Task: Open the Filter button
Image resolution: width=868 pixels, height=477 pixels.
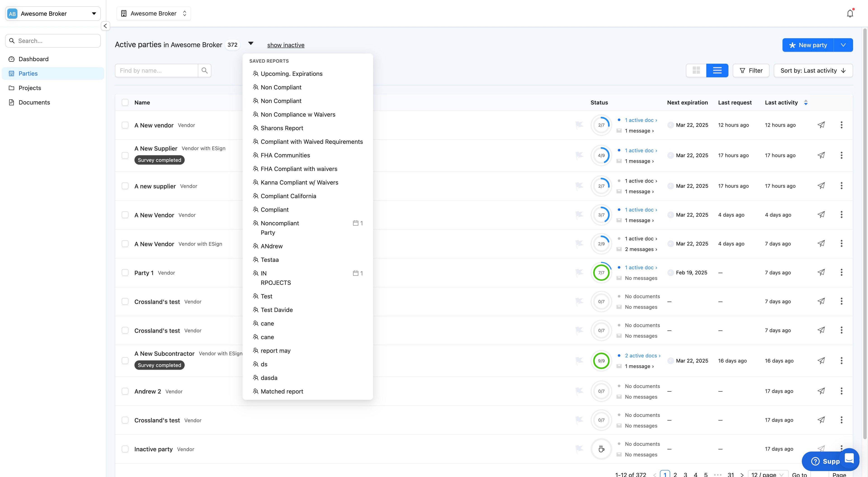Action: coord(751,70)
